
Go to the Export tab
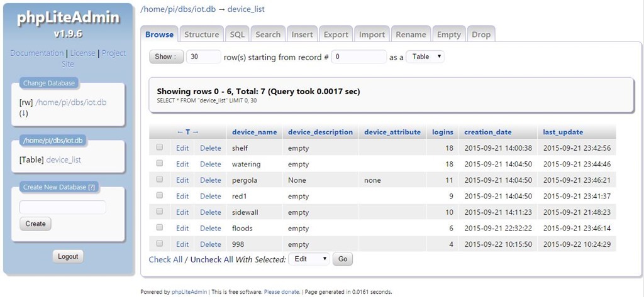coord(336,35)
